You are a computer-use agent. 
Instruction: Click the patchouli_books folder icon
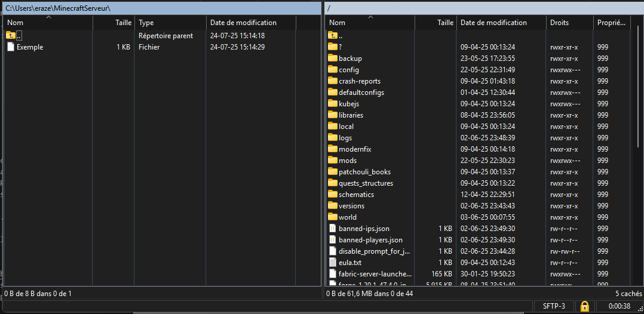[332, 171]
